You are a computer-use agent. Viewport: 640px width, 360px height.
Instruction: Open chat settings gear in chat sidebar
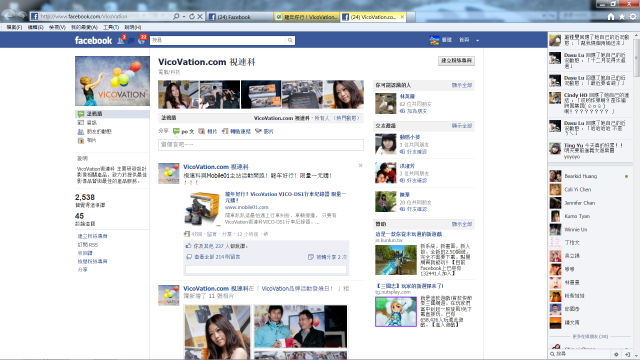point(616,354)
